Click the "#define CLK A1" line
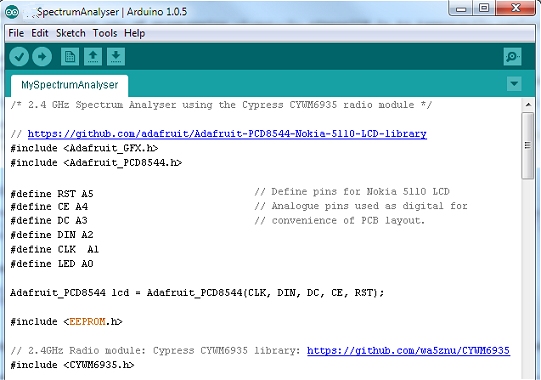 pyautogui.click(x=55, y=250)
